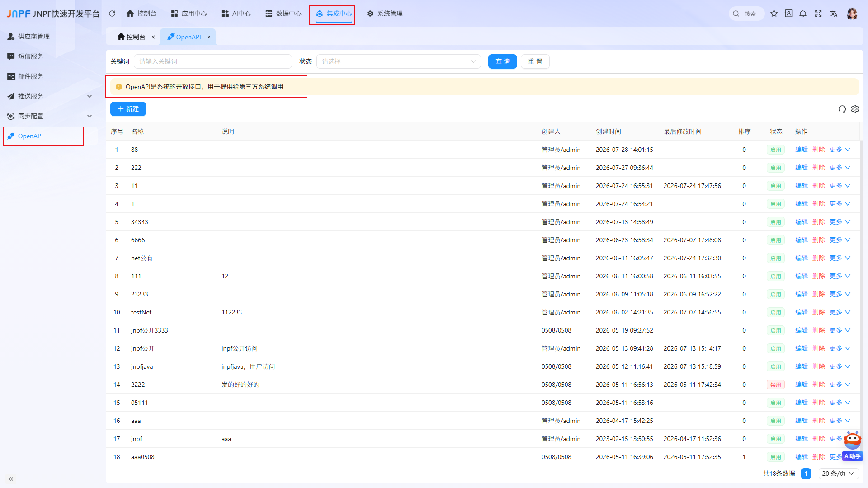Refresh the OpenAPI table list
This screenshot has height=488, width=868.
(x=842, y=109)
